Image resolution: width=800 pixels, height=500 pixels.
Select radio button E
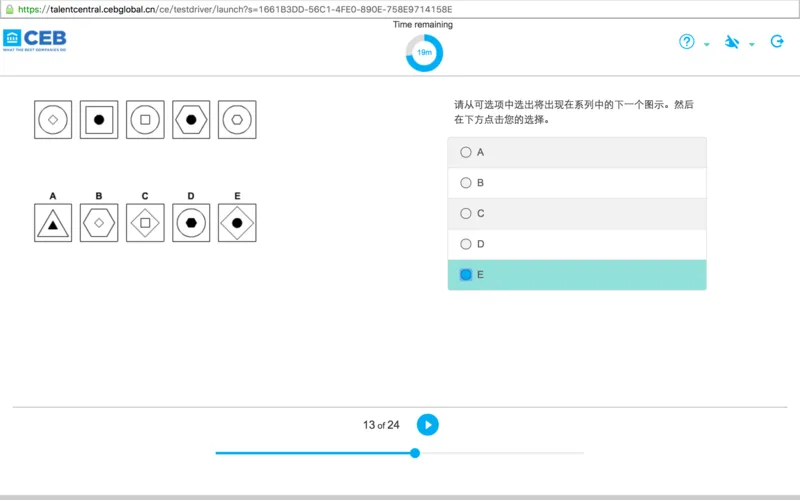tap(465, 274)
